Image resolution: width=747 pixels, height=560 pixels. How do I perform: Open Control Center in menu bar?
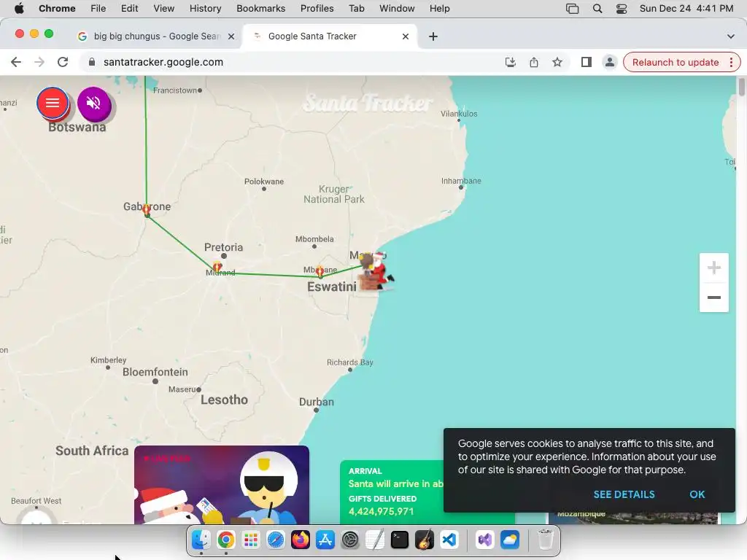(622, 9)
